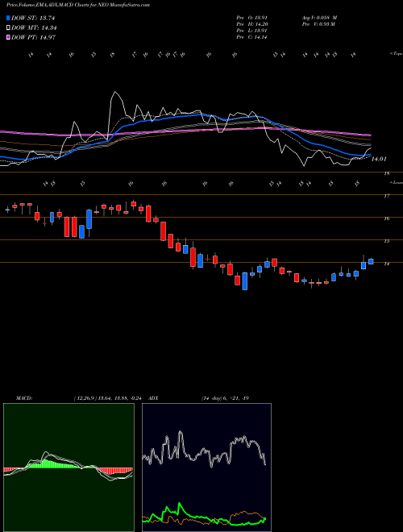
Task: Click the 'Pre C: 14.14' close value
Action: 251,37
